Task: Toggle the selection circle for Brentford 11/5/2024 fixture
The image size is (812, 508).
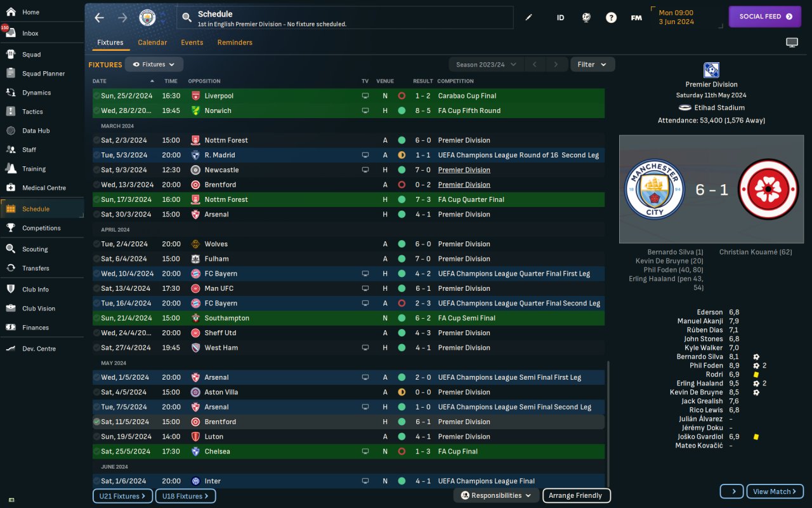Action: click(96, 422)
